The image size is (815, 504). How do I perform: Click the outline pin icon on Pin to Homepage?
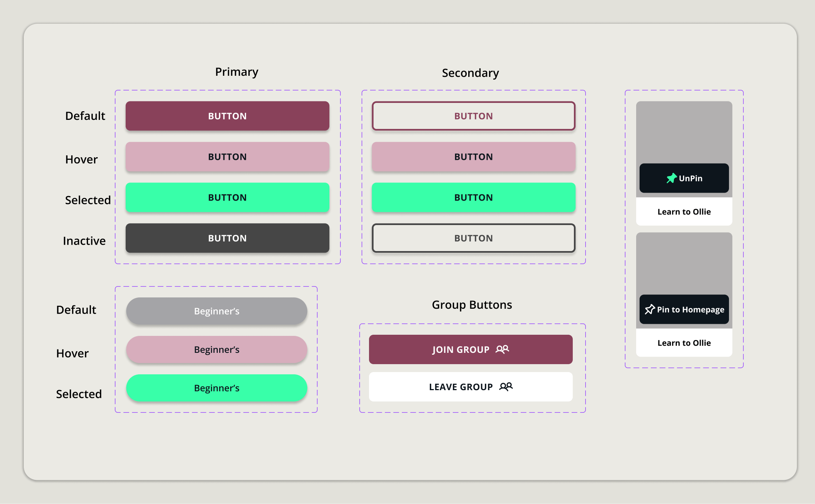[650, 309]
